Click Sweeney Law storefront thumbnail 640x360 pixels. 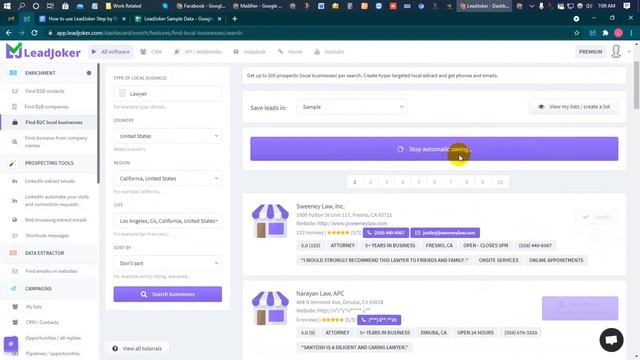[270, 221]
